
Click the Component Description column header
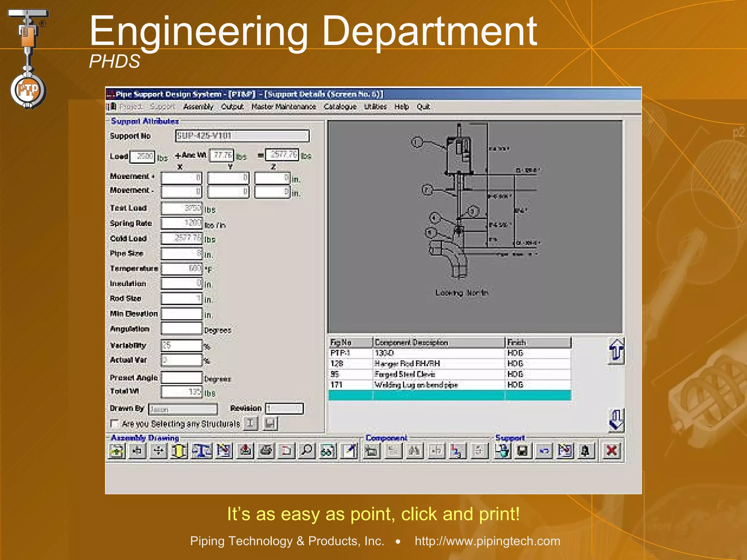point(439,343)
